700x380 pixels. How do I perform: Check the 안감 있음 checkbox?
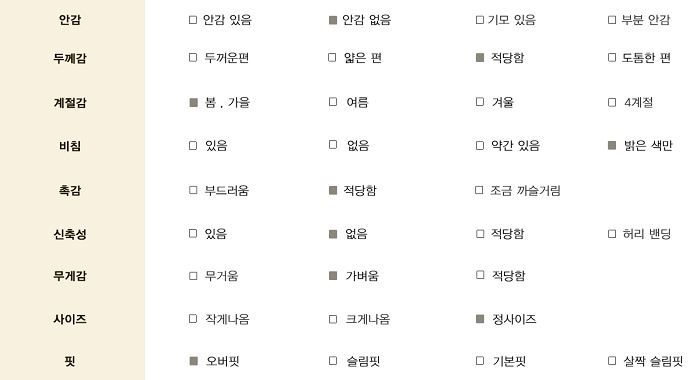tap(193, 20)
